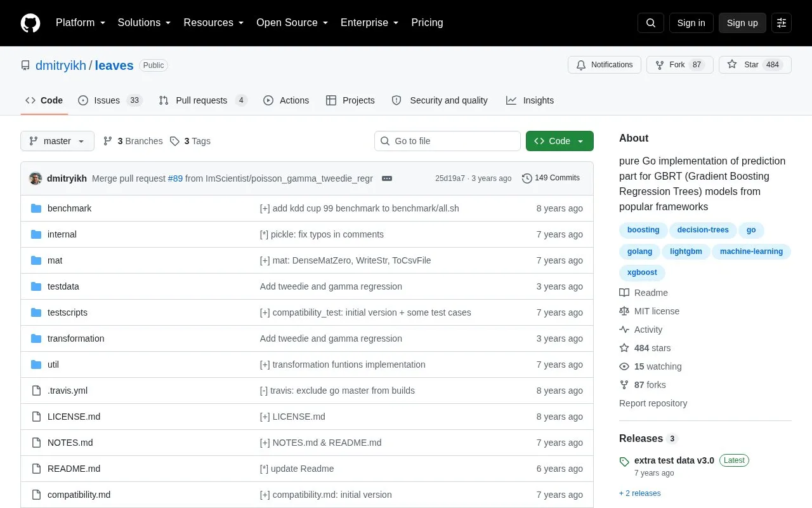The image size is (812, 508).
Task: Click the Sign in button
Action: 691,23
